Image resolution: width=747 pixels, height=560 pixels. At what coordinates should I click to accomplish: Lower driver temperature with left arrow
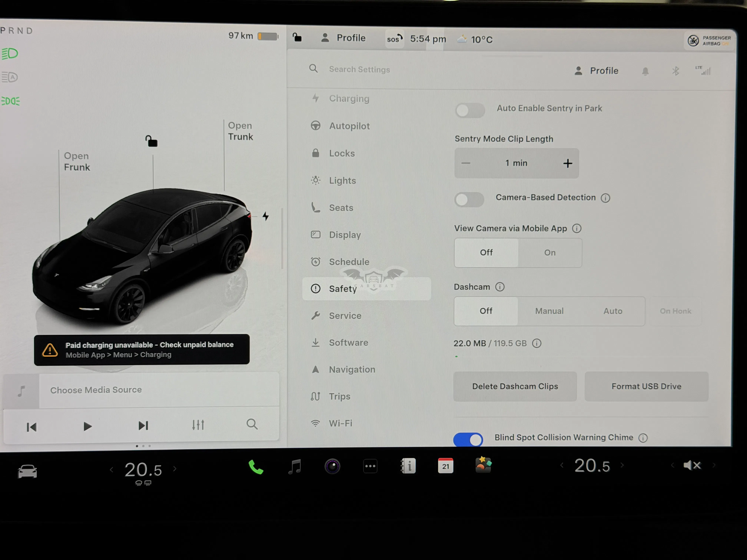(112, 469)
